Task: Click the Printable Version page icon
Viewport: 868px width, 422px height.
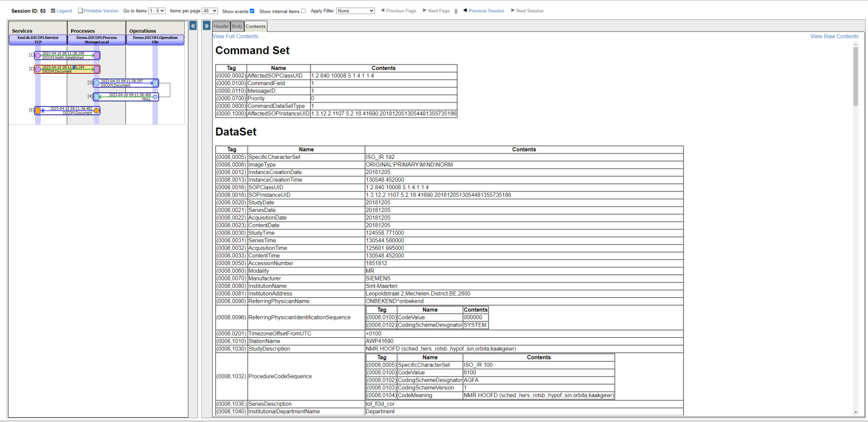Action: [x=80, y=11]
